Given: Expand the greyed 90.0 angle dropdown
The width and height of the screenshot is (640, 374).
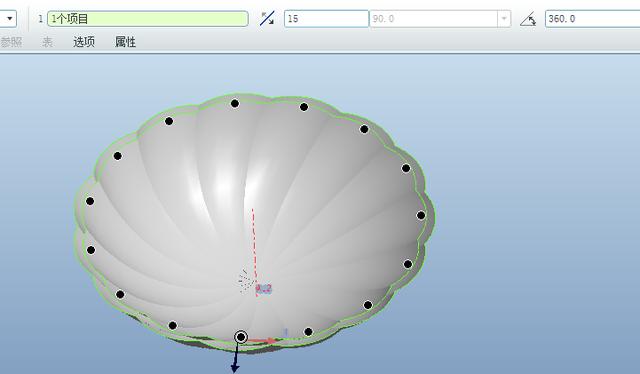Looking at the screenshot, I should coord(504,19).
